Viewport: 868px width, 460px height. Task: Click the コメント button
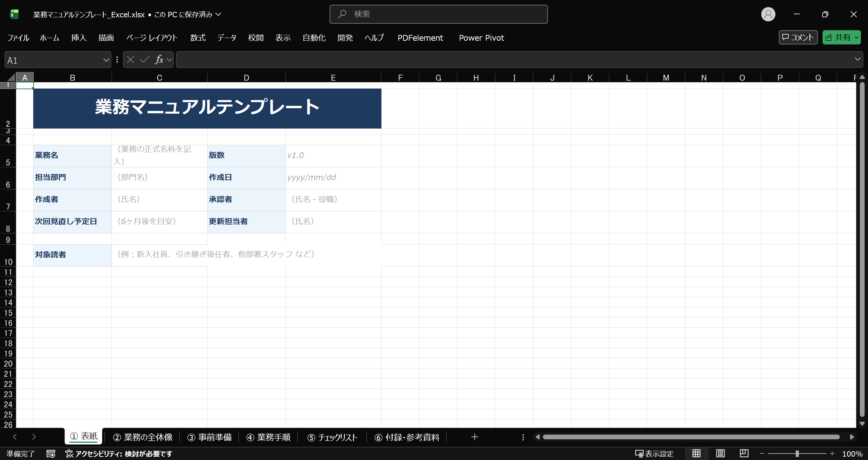coord(798,37)
